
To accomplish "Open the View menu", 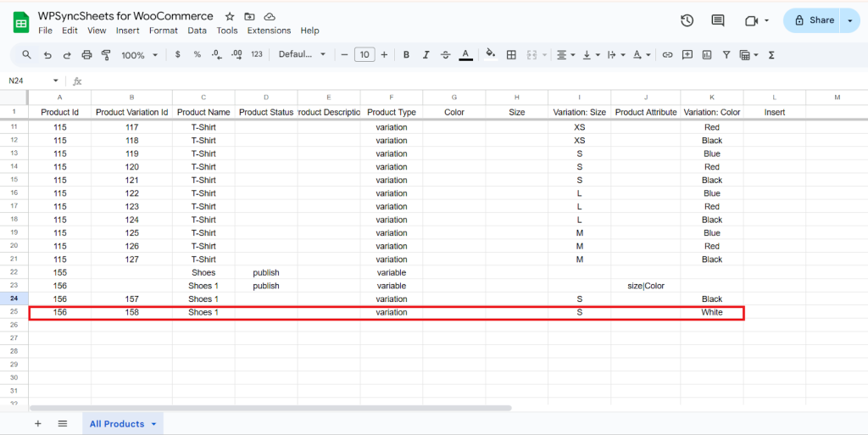I will [97, 31].
